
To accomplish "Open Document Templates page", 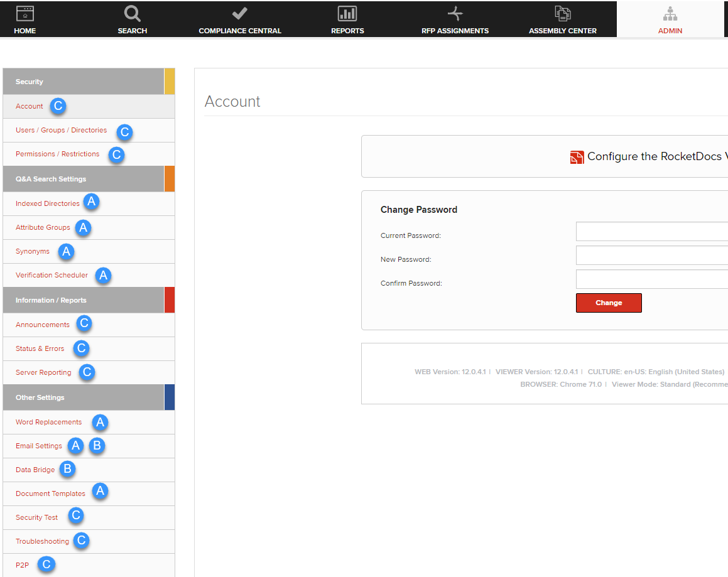I will (51, 493).
